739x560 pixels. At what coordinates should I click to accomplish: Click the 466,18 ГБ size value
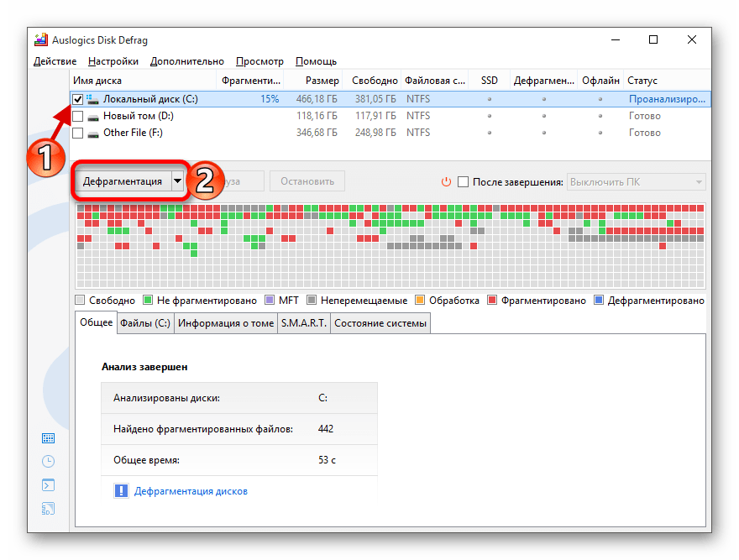pyautogui.click(x=317, y=99)
